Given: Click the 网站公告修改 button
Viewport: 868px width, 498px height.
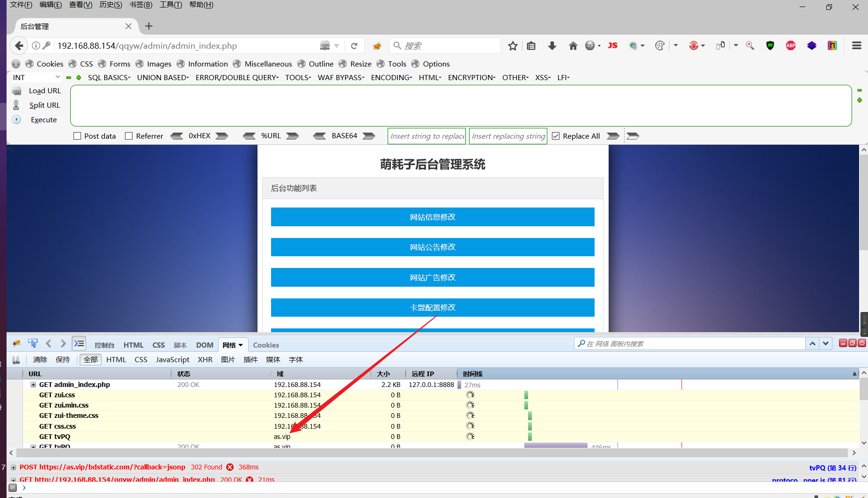Looking at the screenshot, I should (x=433, y=247).
